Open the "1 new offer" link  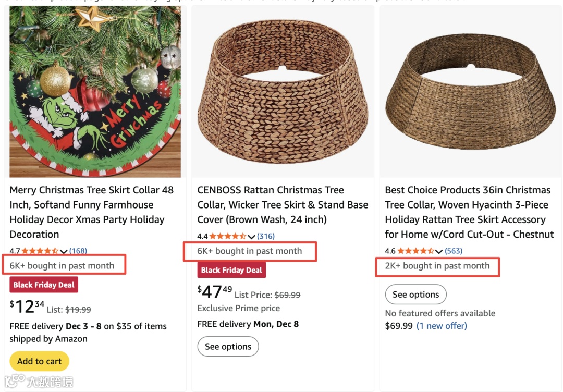point(442,326)
